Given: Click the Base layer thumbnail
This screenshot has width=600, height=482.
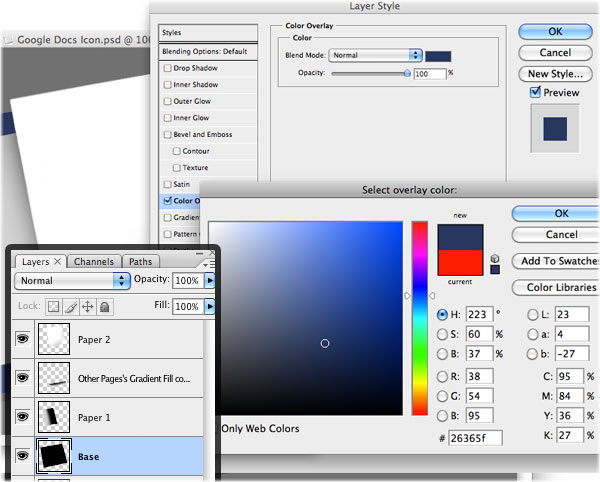Looking at the screenshot, I should [54, 456].
